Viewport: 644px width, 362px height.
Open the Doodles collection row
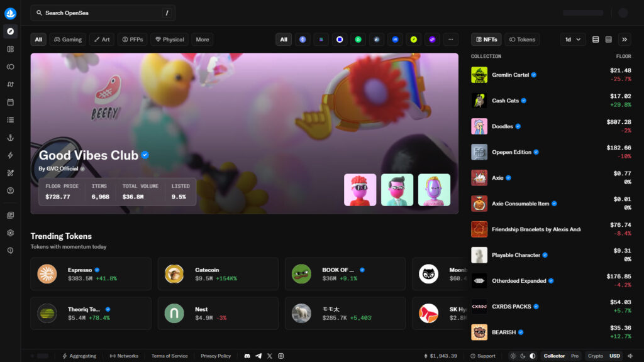click(x=551, y=126)
